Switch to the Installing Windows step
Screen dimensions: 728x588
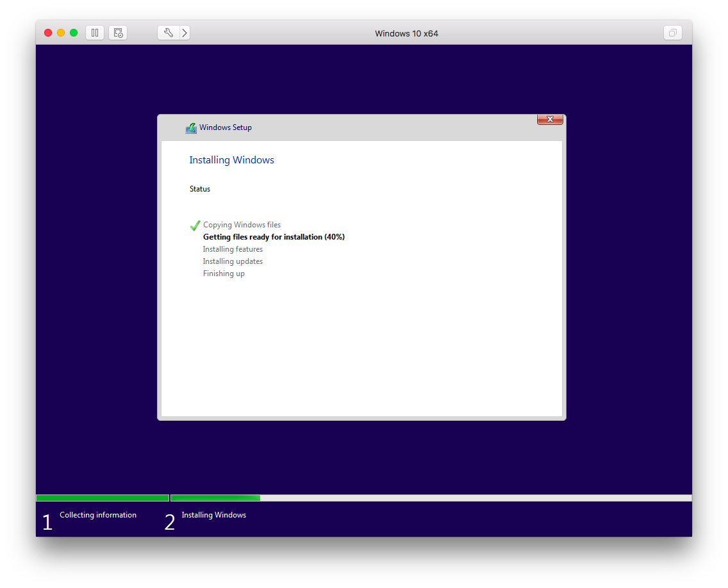coord(213,515)
